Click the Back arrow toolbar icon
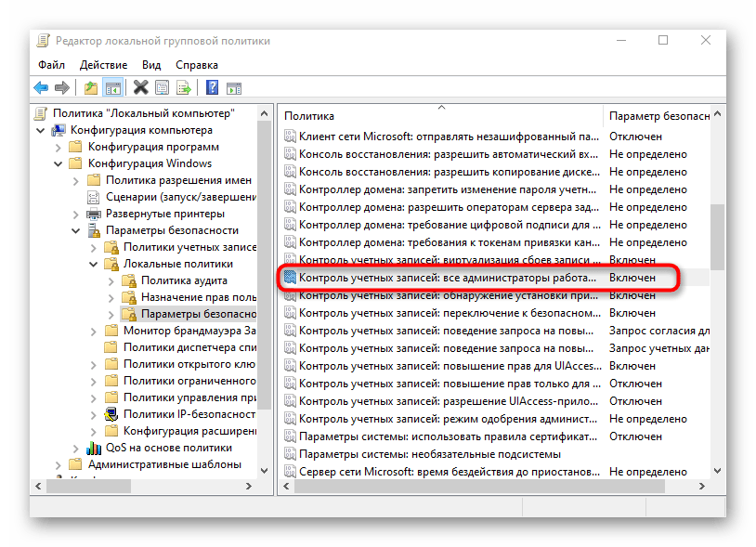The height and width of the screenshot is (547, 756). coord(41,88)
